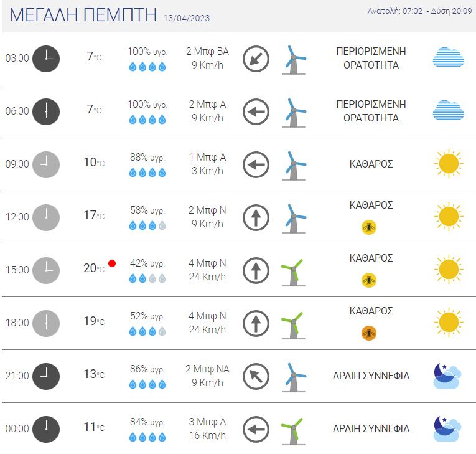Click the wind direction arrow at 00:00
This screenshot has width=476, height=454.
click(256, 429)
